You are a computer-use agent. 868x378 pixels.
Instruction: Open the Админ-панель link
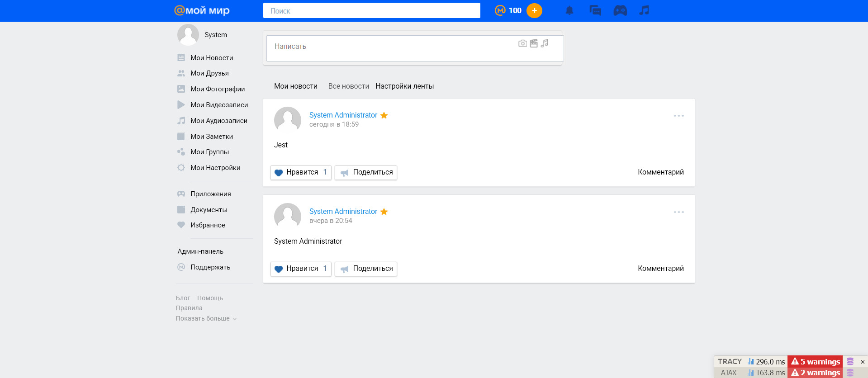pos(200,251)
